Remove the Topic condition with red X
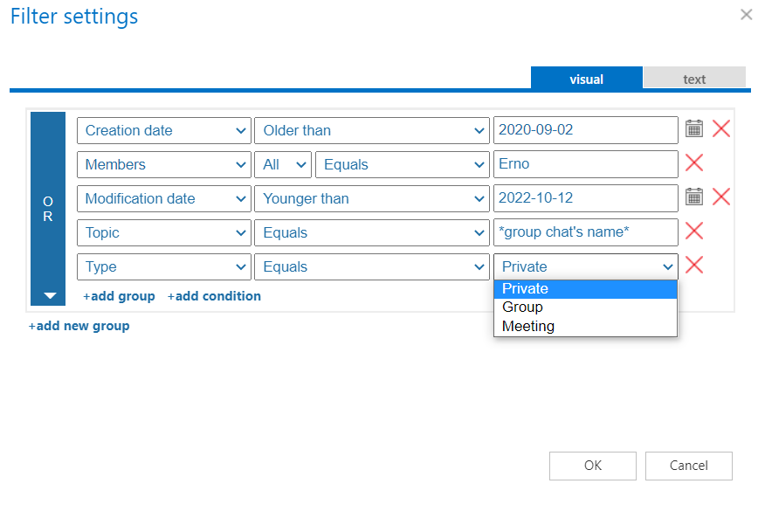 694,231
